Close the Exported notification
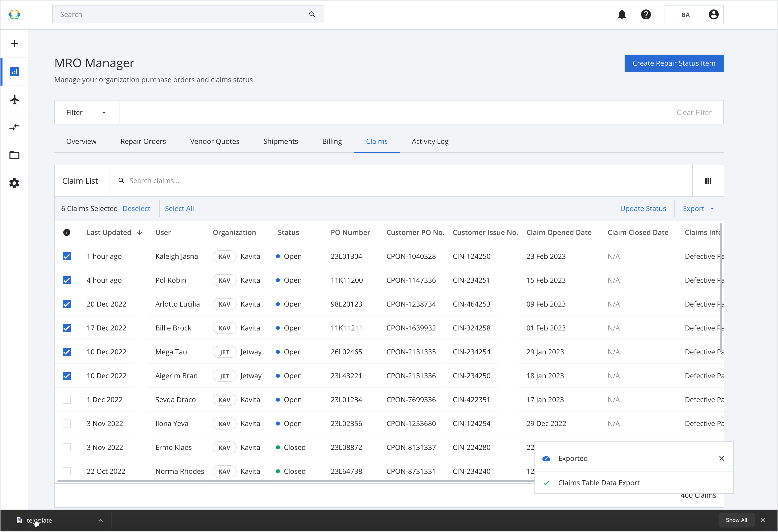The width and height of the screenshot is (778, 532). 721,458
